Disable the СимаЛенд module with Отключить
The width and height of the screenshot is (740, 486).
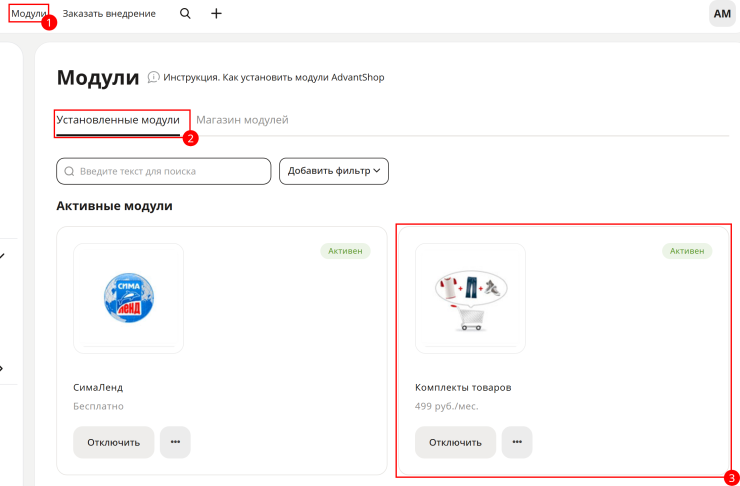114,443
